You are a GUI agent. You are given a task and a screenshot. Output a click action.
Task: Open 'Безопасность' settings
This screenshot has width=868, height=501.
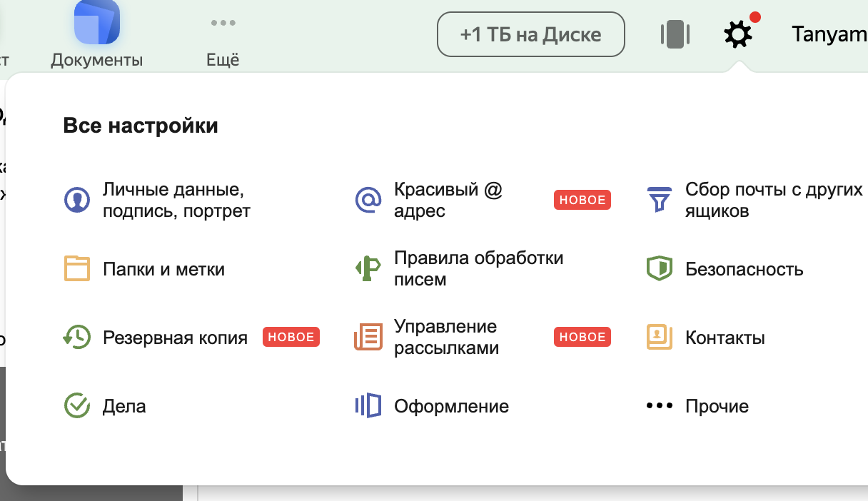point(744,269)
